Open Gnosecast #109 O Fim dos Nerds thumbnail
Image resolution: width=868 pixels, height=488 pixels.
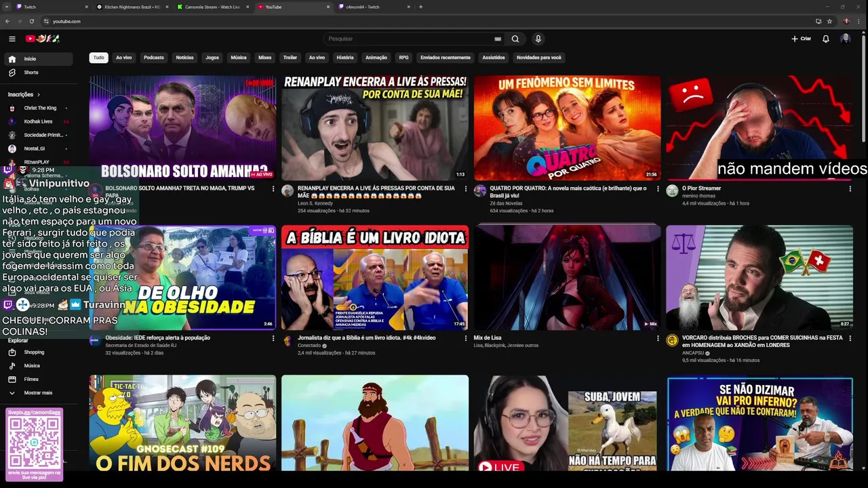click(182, 423)
